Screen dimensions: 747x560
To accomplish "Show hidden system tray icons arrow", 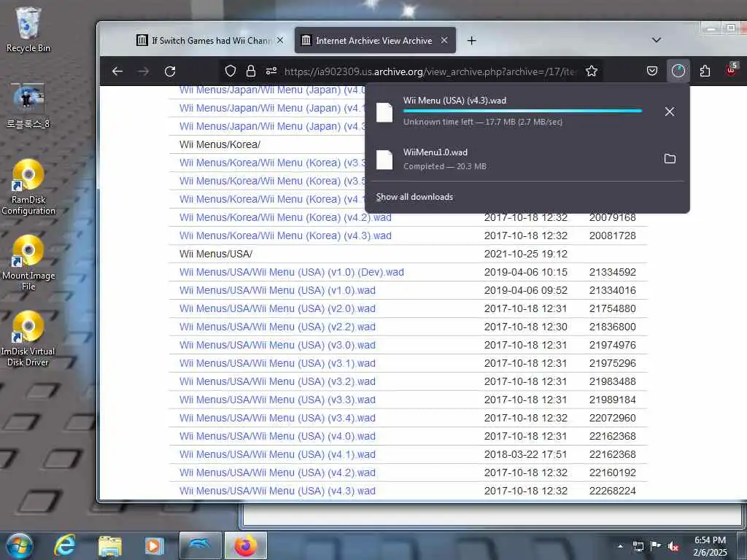I will point(620,546).
